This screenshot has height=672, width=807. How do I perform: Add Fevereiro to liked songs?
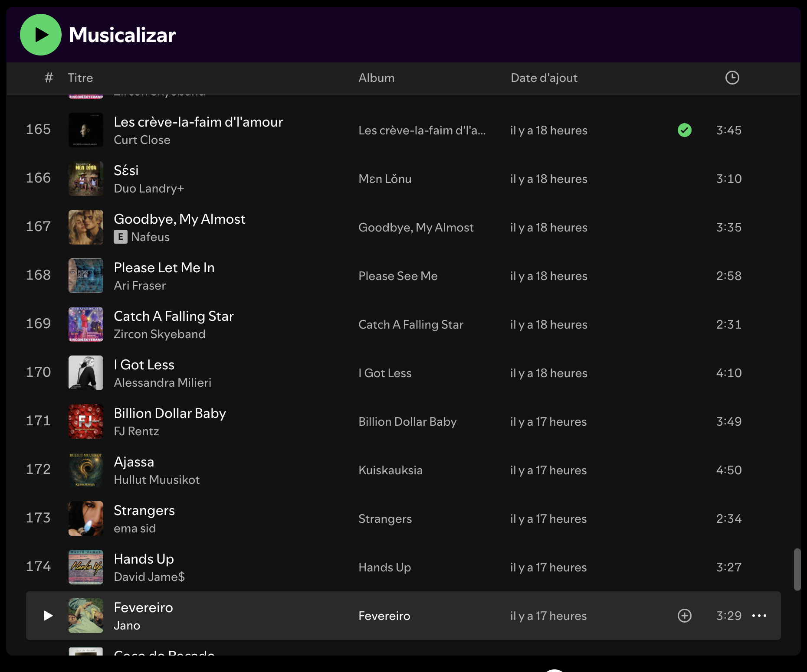(x=684, y=616)
